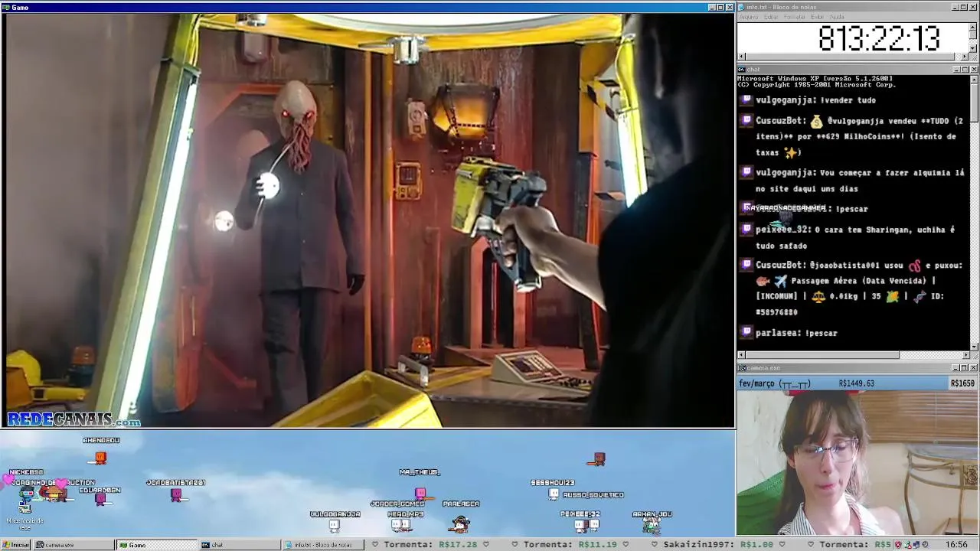Click Notepad horizontal scrollbar right arrow
This screenshot has height=551, width=980.
[965, 57]
